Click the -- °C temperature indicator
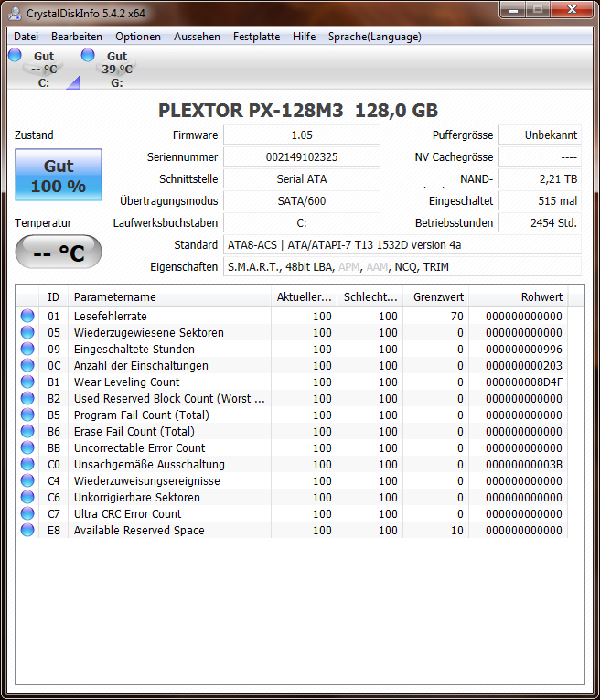Screen dimensions: 600x700 point(59,253)
